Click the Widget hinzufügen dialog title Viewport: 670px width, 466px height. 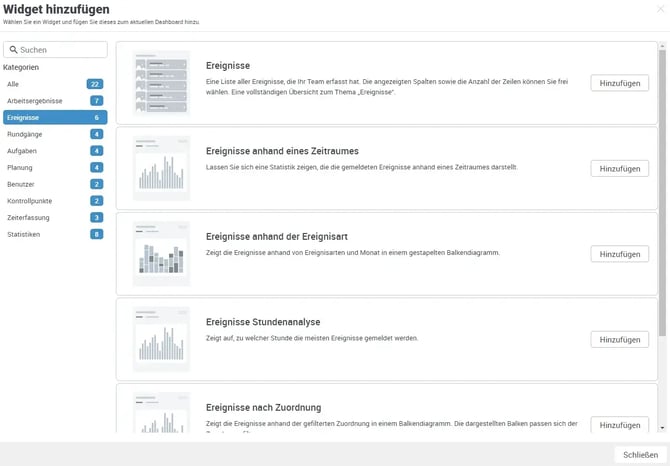(x=56, y=9)
